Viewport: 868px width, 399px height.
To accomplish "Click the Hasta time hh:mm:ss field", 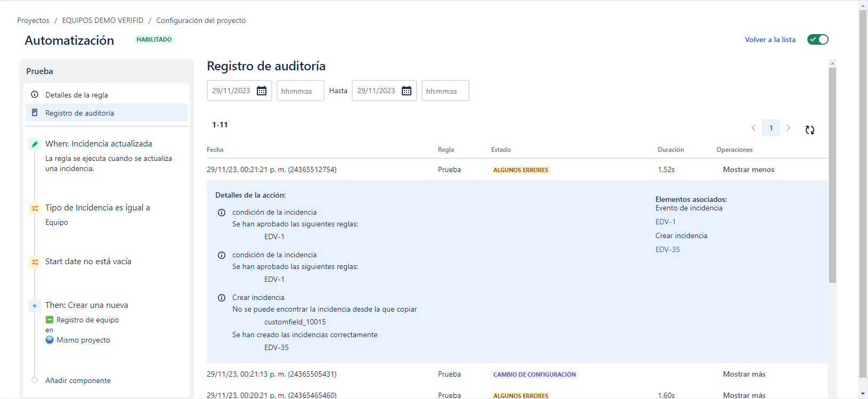I will click(445, 91).
